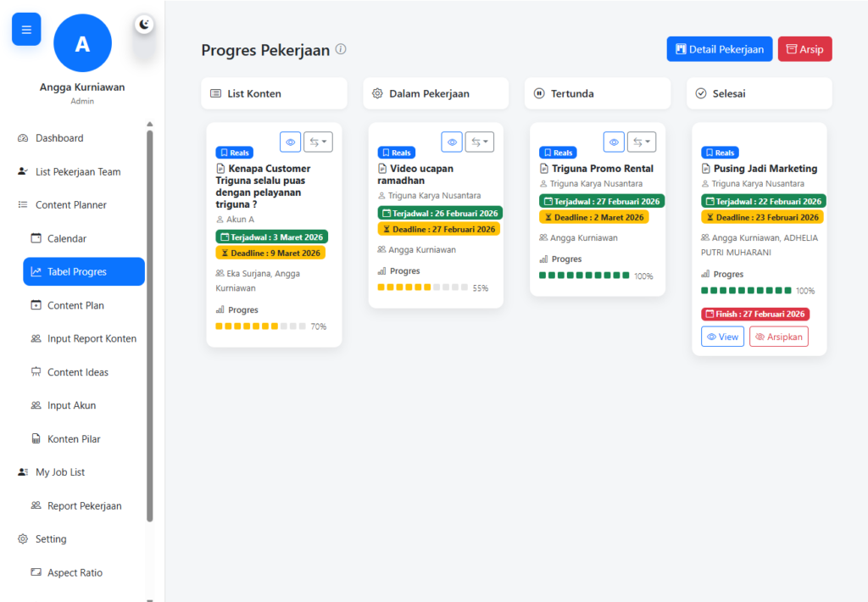Open Calendar in the sidebar
The width and height of the screenshot is (868, 602).
pyautogui.click(x=67, y=239)
